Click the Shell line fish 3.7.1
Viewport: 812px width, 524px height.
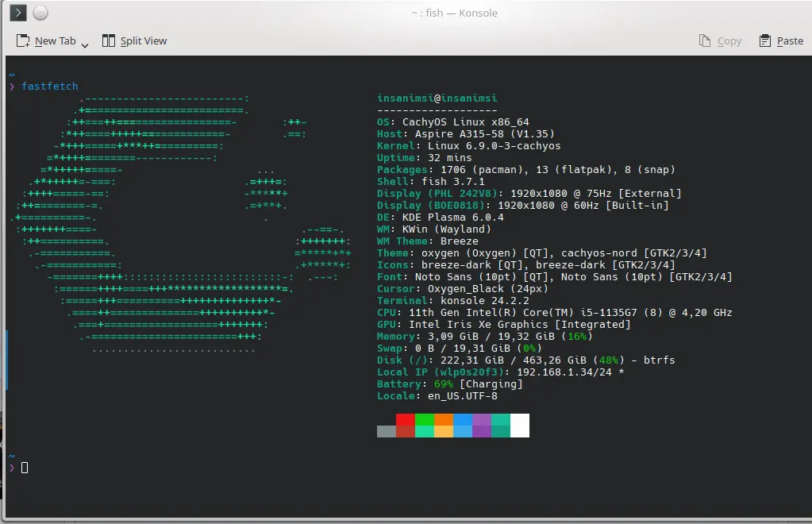(431, 181)
